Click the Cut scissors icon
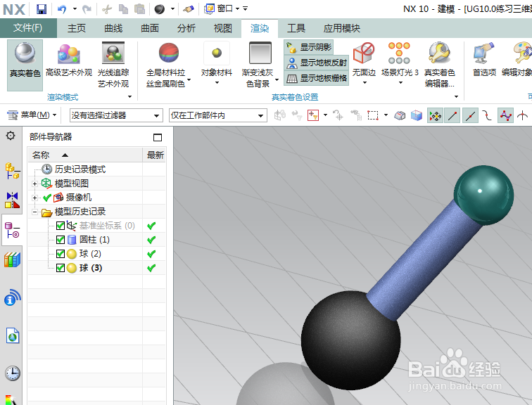This screenshot has height=405, width=532. pos(107,9)
